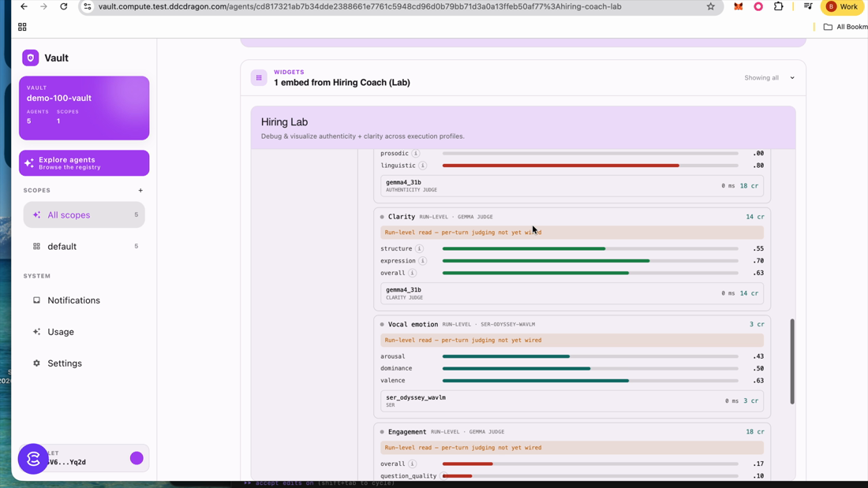Image resolution: width=868 pixels, height=488 pixels.
Task: Click the valence score bar
Action: [590, 381]
